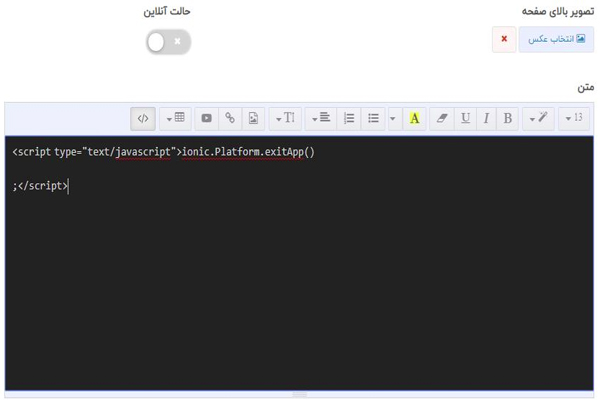This screenshot has height=400, width=600.
Task: Open the style magic wand dropdown
Action: point(538,119)
